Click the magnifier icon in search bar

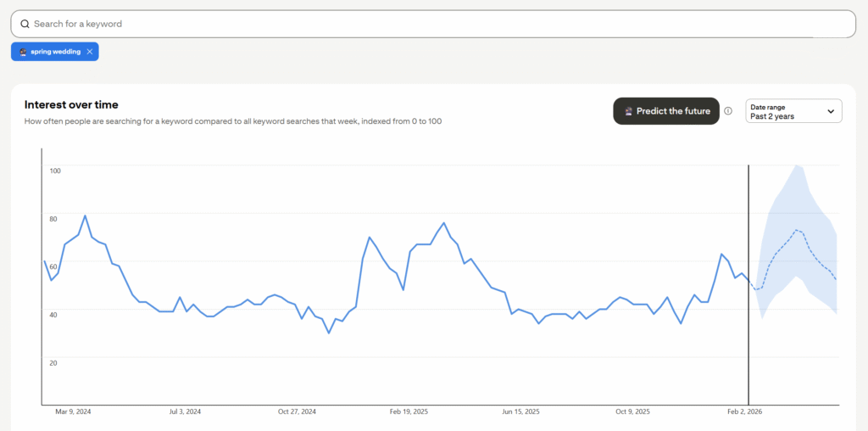tap(25, 24)
